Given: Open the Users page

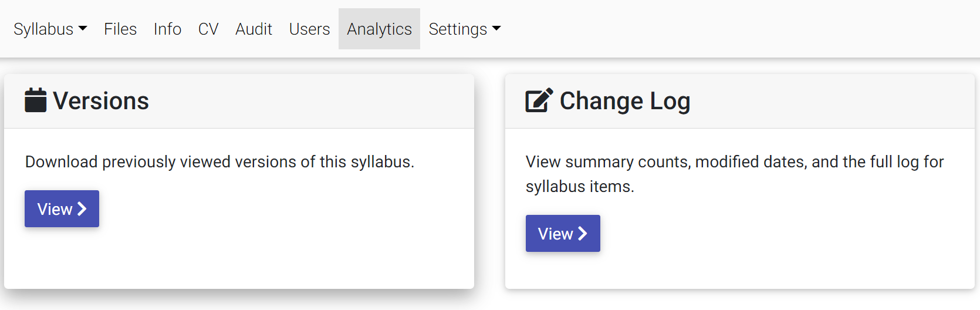Looking at the screenshot, I should pos(309,29).
